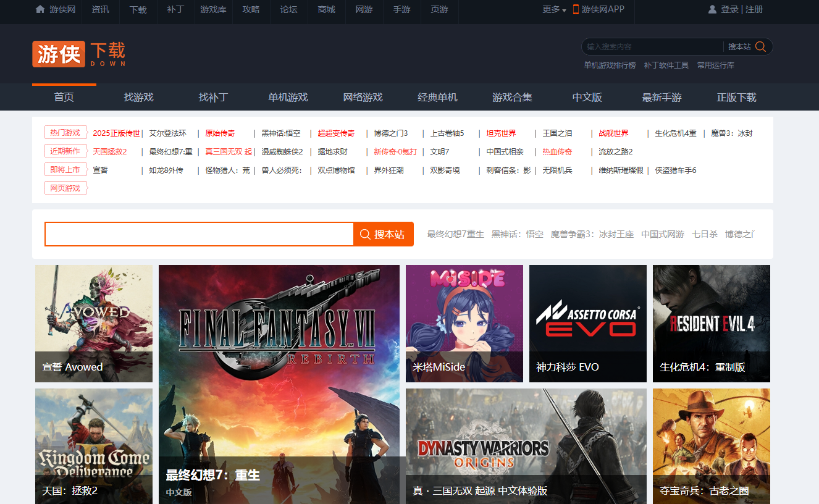Click the 即将上市 category tag
Image resolution: width=819 pixels, height=504 pixels.
65,170
